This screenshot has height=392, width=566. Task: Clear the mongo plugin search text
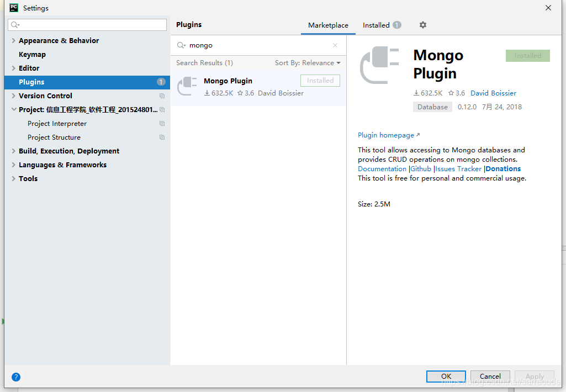(x=335, y=45)
